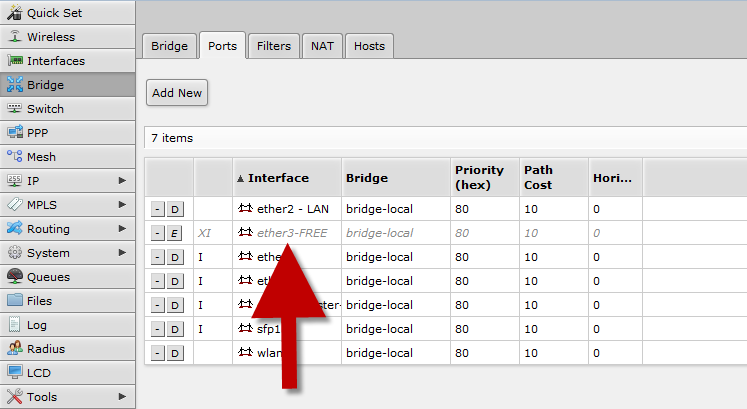This screenshot has width=747, height=409.
Task: Open Wireless in the sidebar menu
Action: tap(67, 37)
